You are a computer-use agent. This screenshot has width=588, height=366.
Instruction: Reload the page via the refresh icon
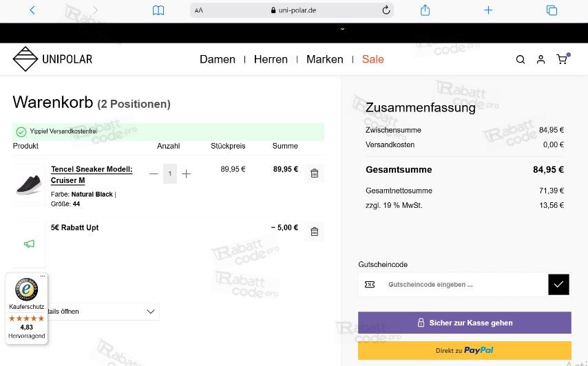pos(386,10)
